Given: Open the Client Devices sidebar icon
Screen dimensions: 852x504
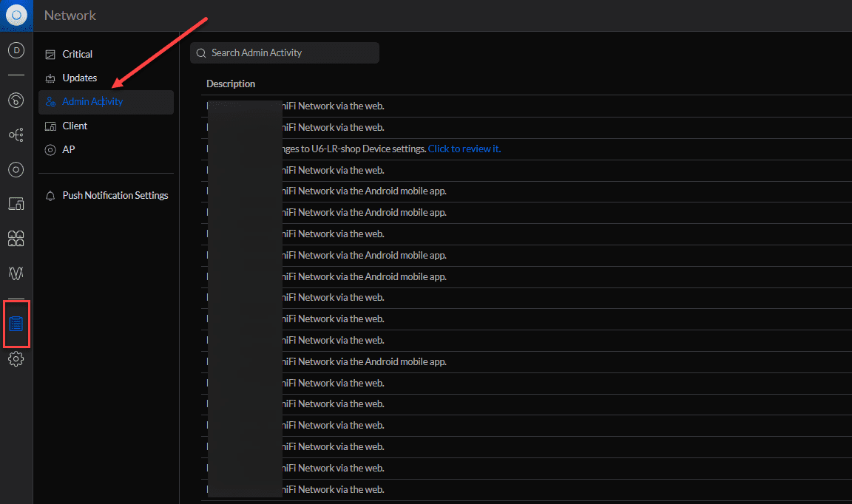Looking at the screenshot, I should (16, 204).
